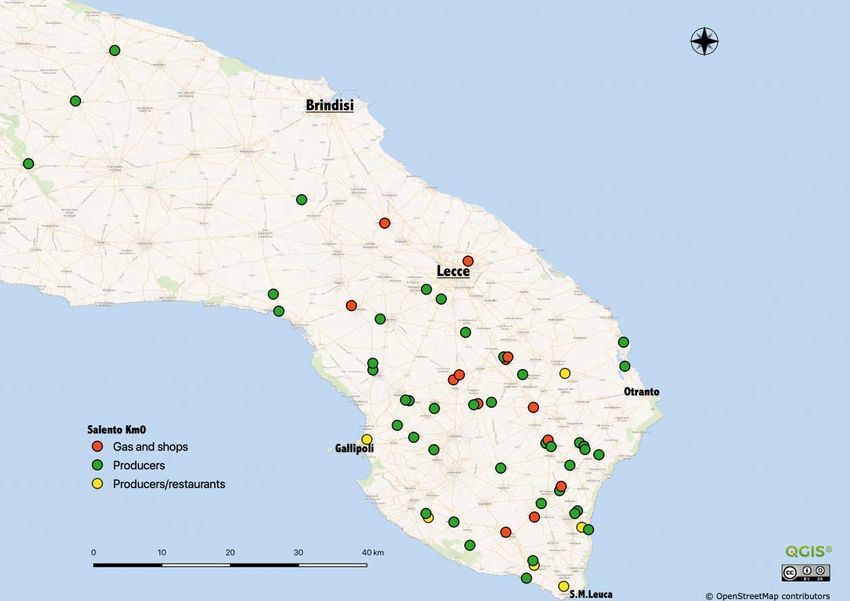
Task: Select the Producers legend text
Action: [x=139, y=466]
